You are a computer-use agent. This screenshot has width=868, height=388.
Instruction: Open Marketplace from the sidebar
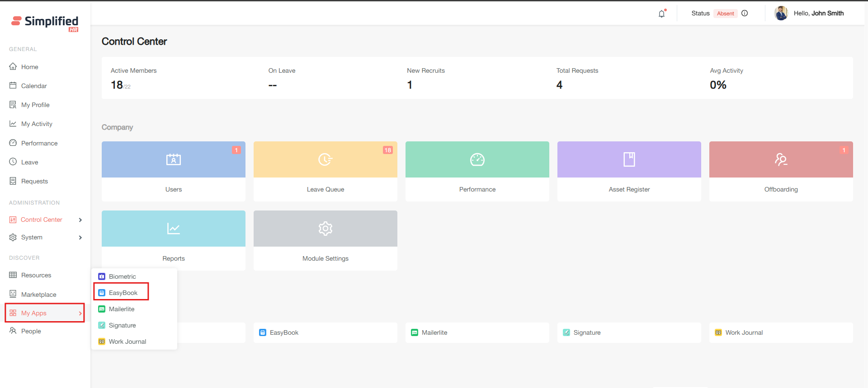[38, 295]
